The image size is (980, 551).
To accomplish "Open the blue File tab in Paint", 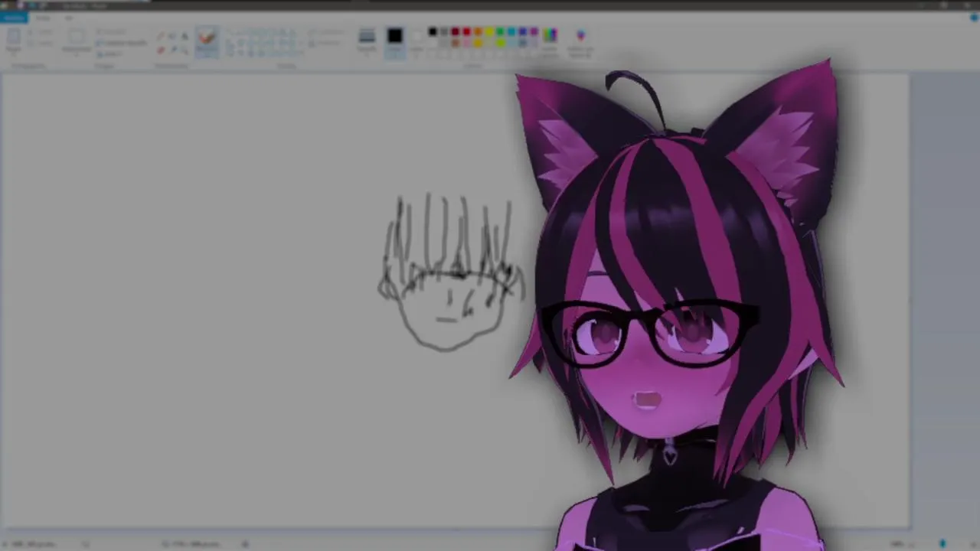I will 13,18.
